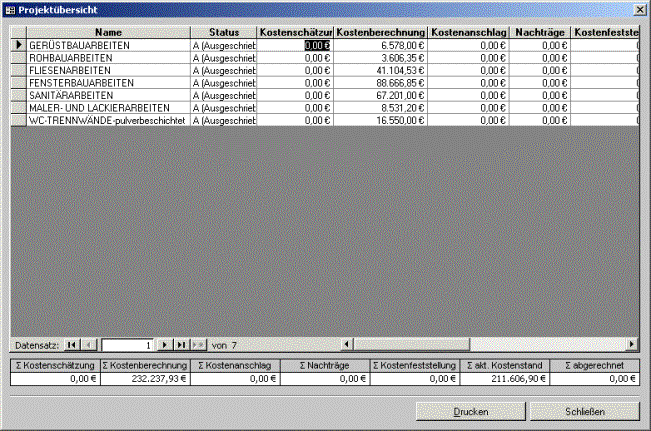The image size is (651, 431).
Task: Click the Name column header
Action: pos(108,33)
